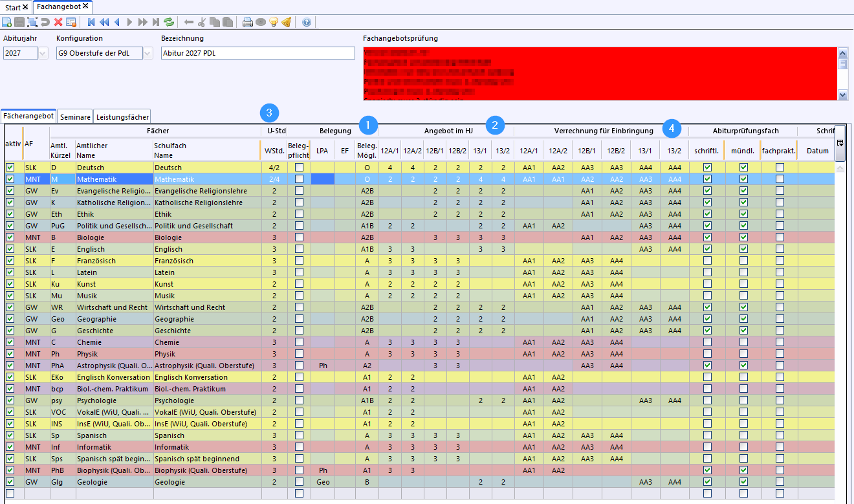Viewport: 854px width, 504px height.
Task: Click LPA cell Geo in Geologie row
Action: point(322,482)
